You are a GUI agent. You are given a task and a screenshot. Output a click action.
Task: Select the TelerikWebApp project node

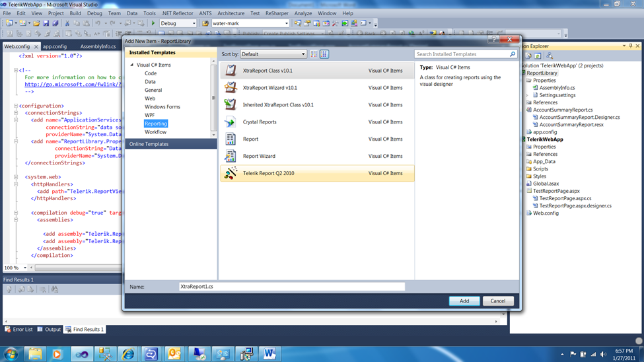pos(545,139)
